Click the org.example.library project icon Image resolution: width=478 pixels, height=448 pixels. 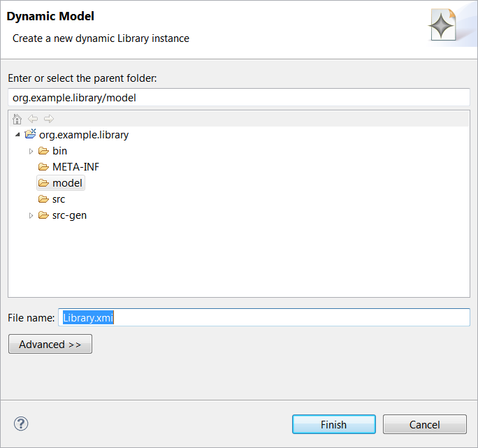(x=30, y=135)
